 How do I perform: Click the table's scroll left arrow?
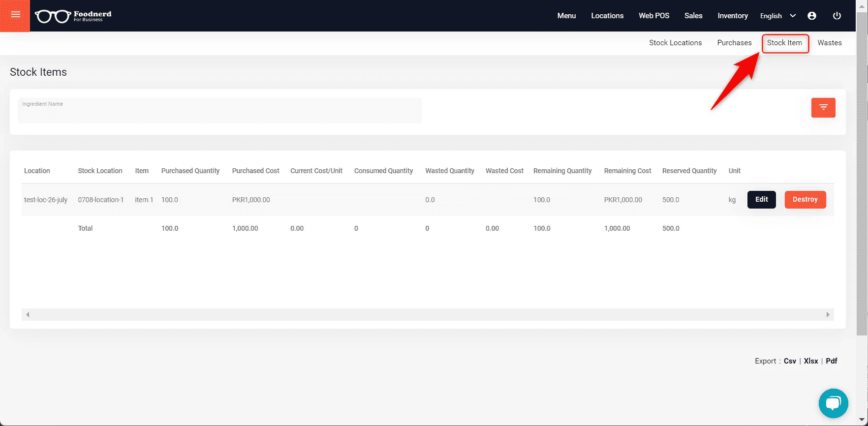coord(28,314)
